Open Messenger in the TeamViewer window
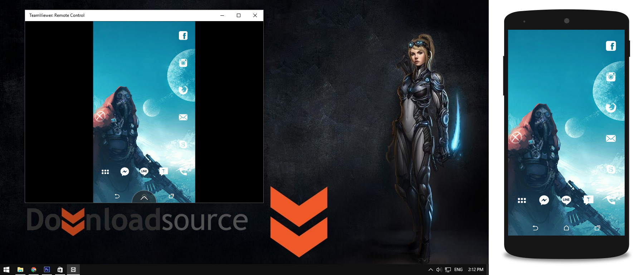 125,172
